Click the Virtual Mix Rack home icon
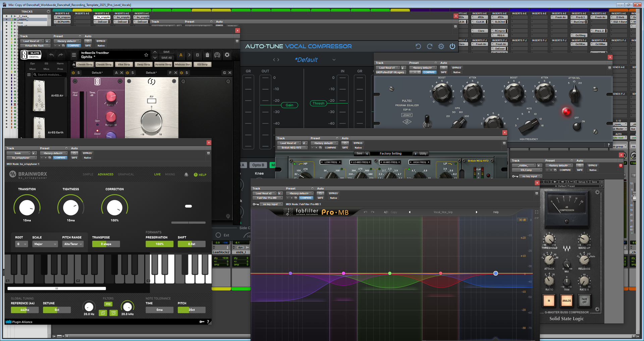The height and width of the screenshot is (341, 644). click(74, 65)
